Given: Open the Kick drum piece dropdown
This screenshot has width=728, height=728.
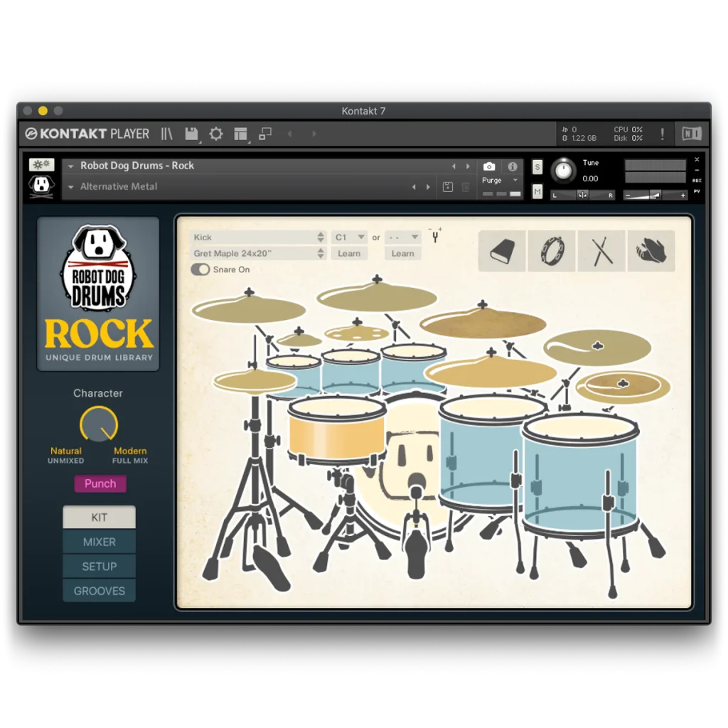Looking at the screenshot, I should (x=257, y=237).
